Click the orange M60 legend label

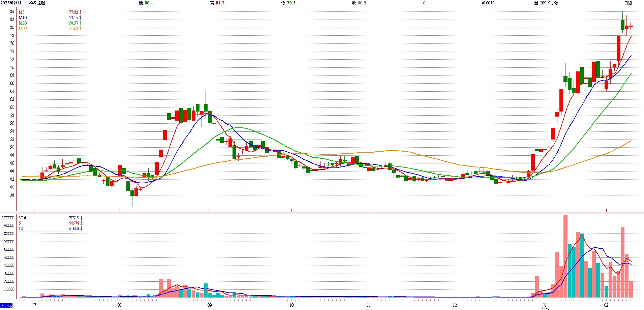(23, 29)
